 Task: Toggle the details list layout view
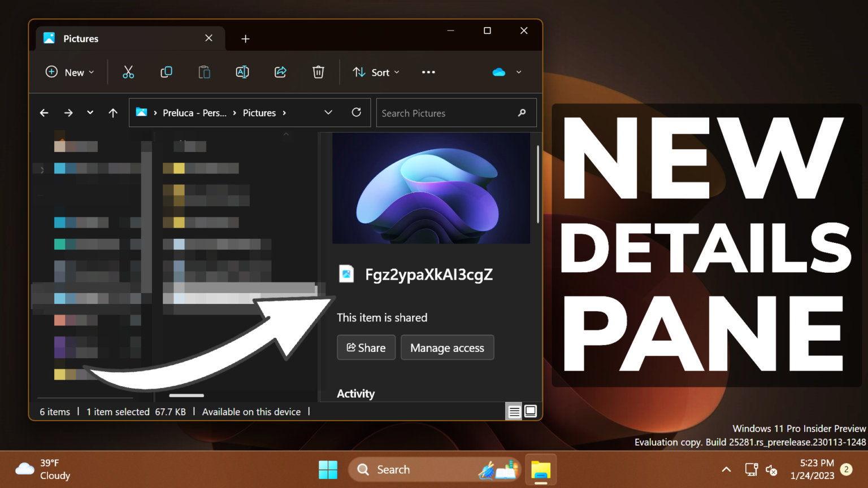click(514, 411)
